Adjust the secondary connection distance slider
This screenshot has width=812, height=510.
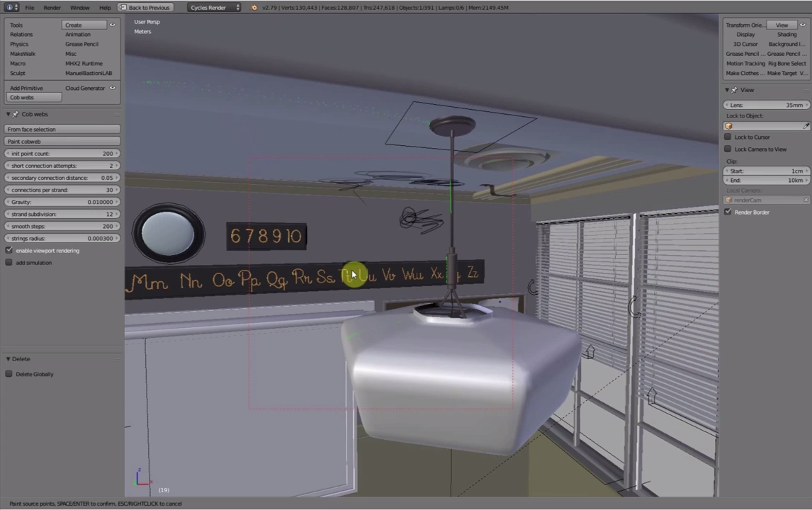62,178
